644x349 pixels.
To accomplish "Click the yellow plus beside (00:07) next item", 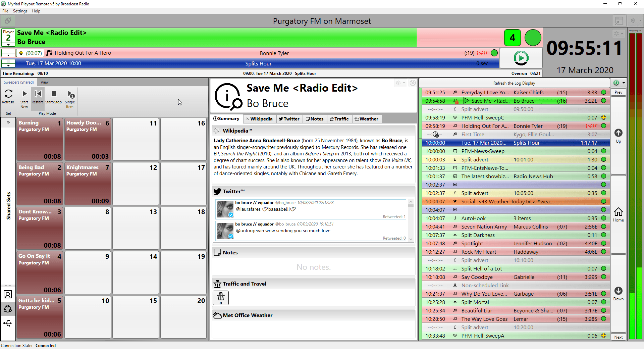I will coord(21,53).
